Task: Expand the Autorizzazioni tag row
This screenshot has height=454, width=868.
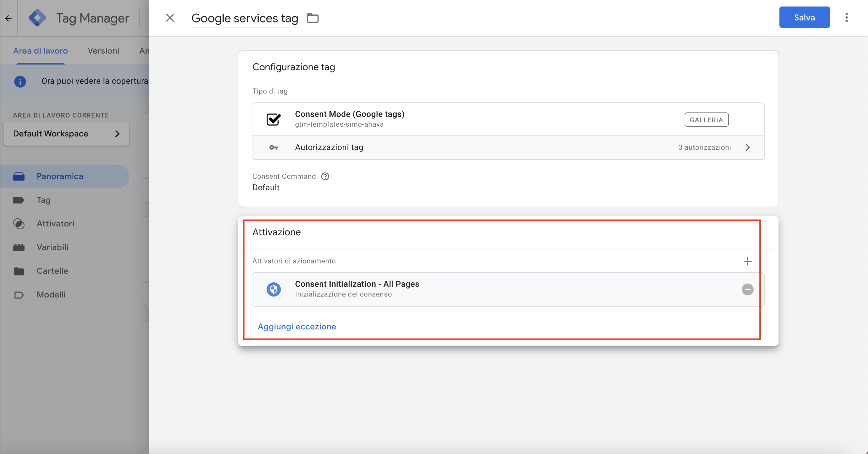Action: point(508,147)
